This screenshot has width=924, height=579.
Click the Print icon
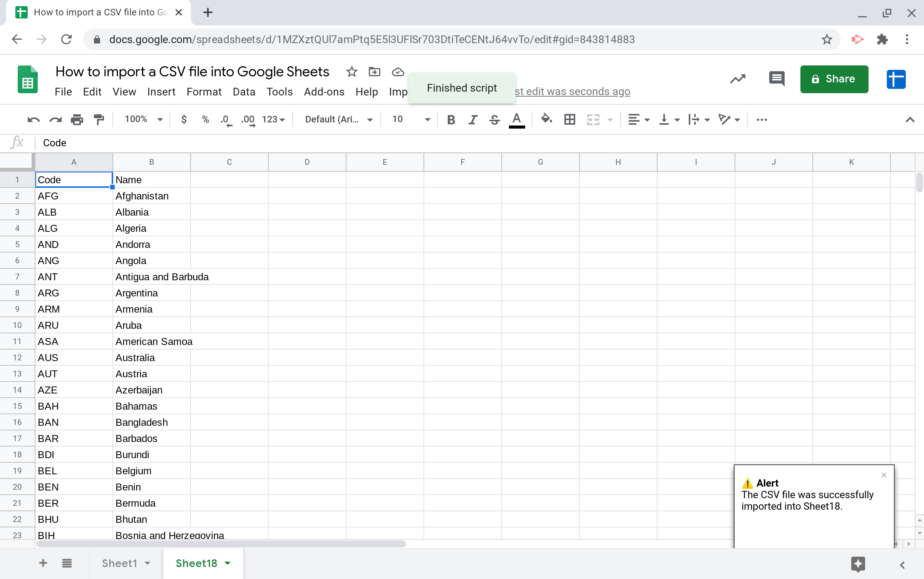(77, 120)
